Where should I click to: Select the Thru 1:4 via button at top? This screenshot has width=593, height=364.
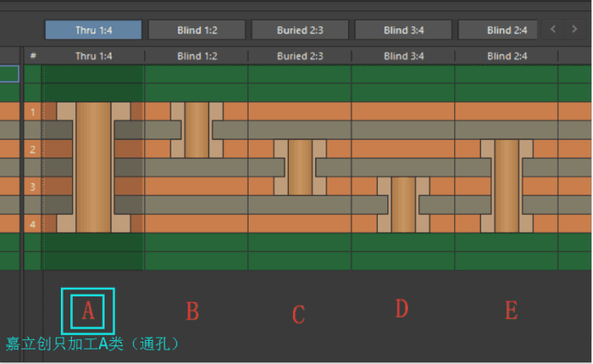click(93, 30)
